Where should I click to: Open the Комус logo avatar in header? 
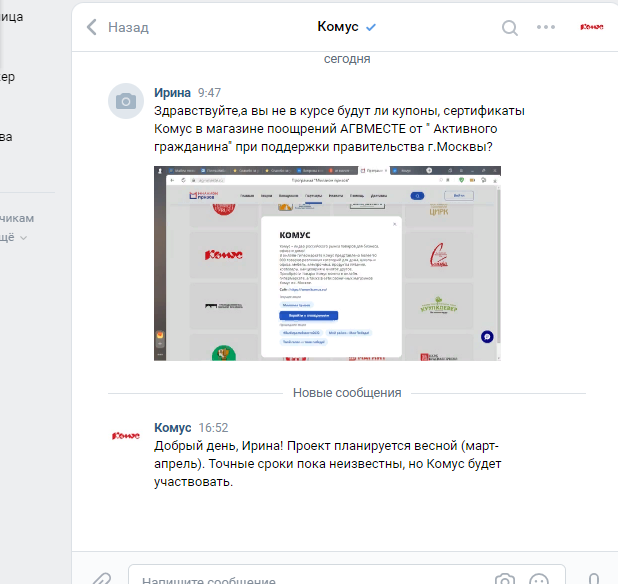coord(592,27)
